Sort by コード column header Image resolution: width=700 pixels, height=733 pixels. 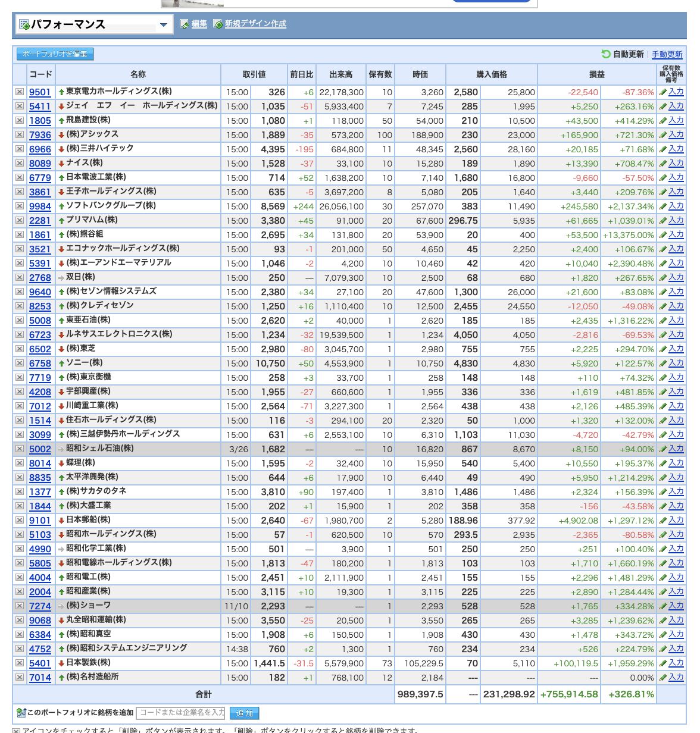[x=41, y=74]
